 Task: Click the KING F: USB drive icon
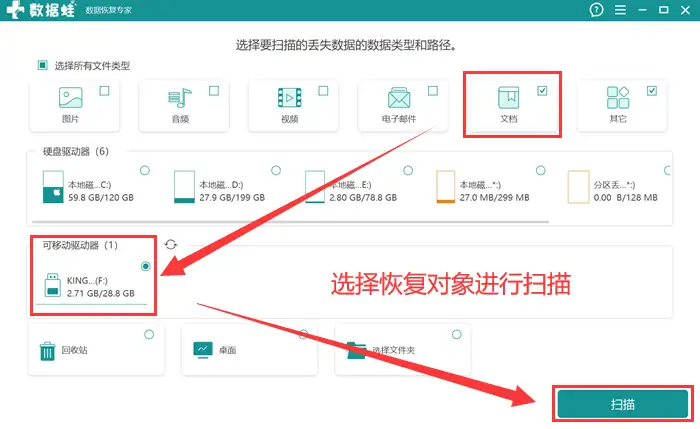pos(53,285)
